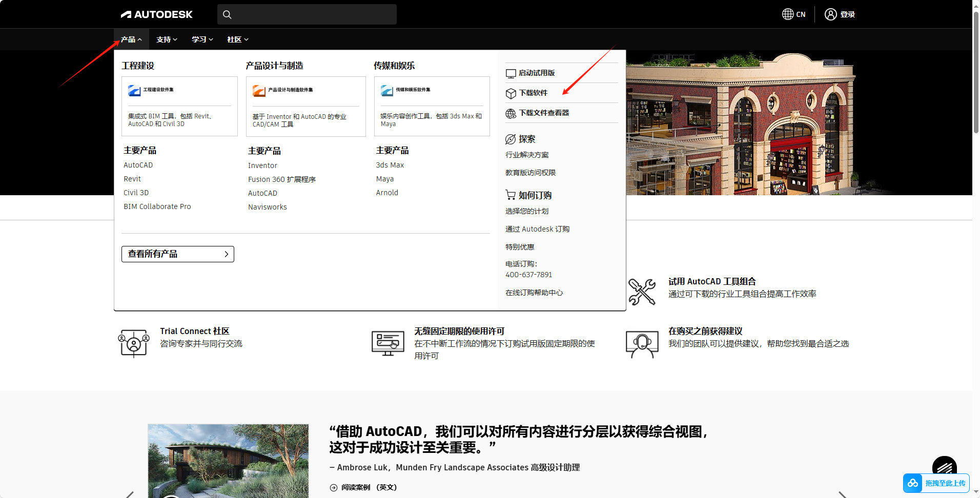Open the Maya product link

tap(385, 179)
